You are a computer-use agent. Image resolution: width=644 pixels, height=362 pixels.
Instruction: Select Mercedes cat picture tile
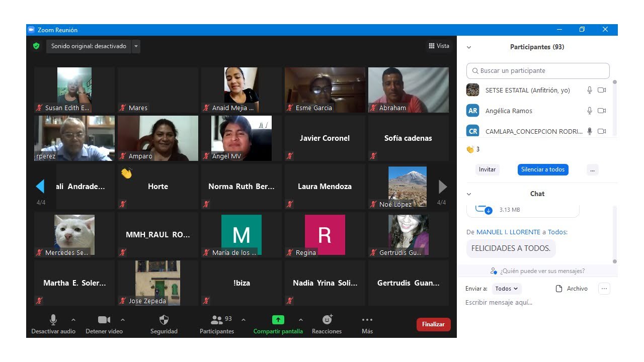pyautogui.click(x=74, y=235)
